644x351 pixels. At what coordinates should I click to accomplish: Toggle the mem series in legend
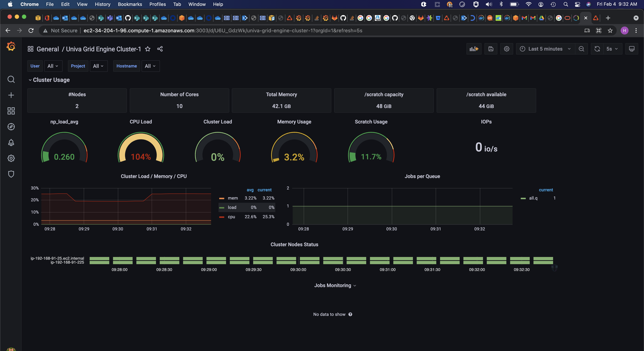pos(233,198)
